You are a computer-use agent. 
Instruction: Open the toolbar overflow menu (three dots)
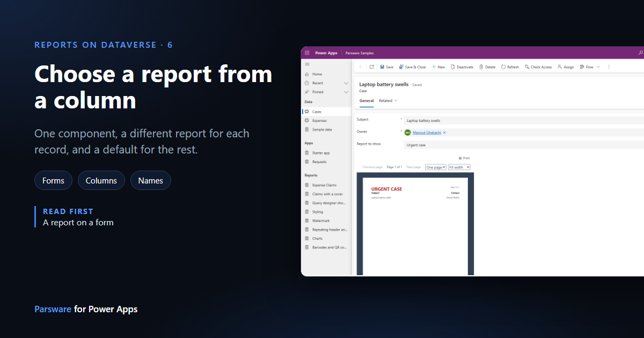click(609, 67)
